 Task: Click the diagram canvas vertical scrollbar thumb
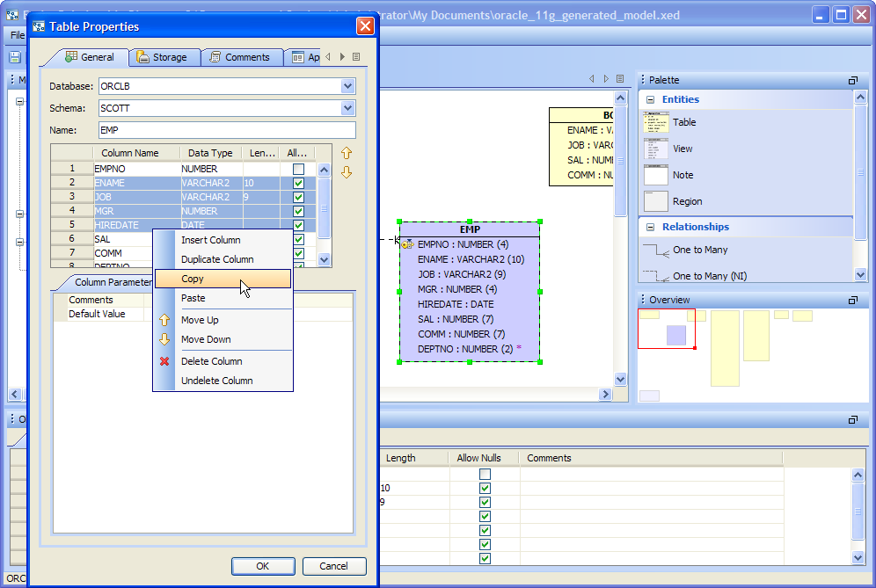[x=620, y=161]
